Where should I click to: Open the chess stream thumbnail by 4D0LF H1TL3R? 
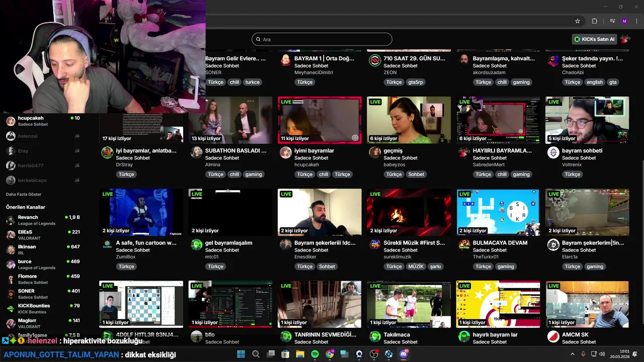click(x=141, y=304)
